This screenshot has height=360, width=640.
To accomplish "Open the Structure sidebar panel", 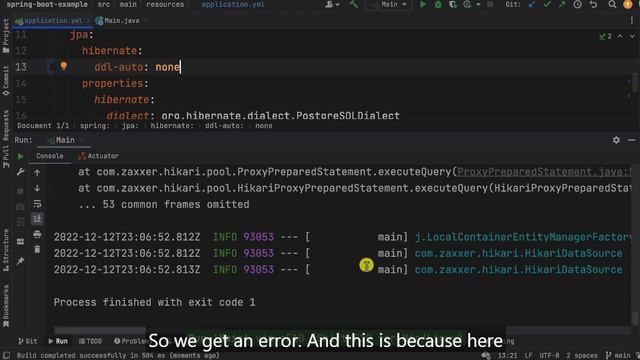I will (6, 250).
